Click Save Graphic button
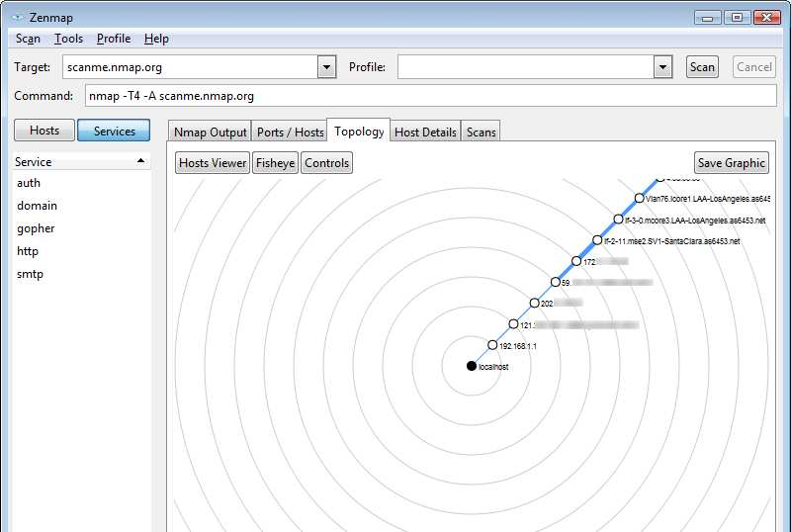Image resolution: width=791 pixels, height=532 pixels. 732,163
